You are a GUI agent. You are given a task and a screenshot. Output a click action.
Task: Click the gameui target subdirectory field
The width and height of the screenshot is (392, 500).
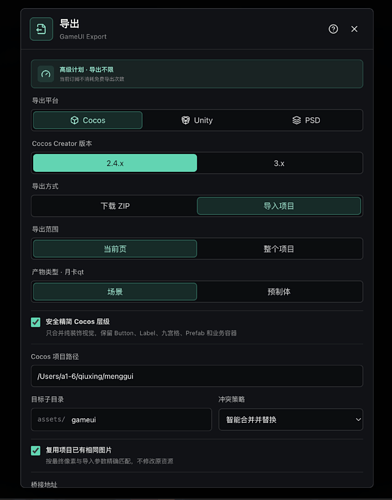(121, 420)
